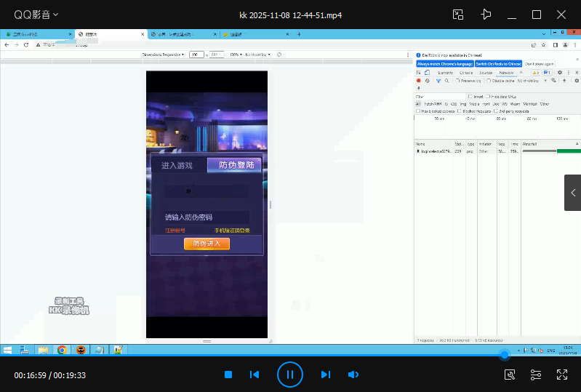Viewport: 581px width, 392px height.
Task: Enter fullscreen mode
Action: [562, 375]
